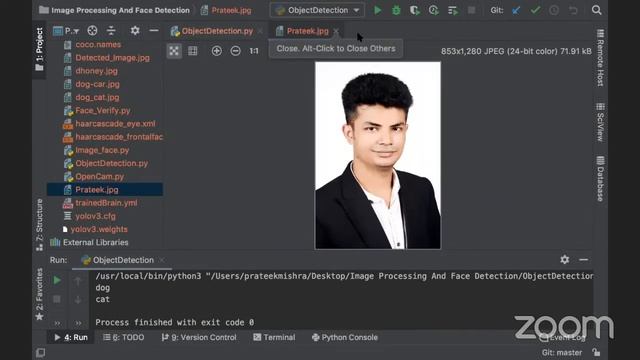
Task: Select coco.names in project tree
Action: (98, 44)
